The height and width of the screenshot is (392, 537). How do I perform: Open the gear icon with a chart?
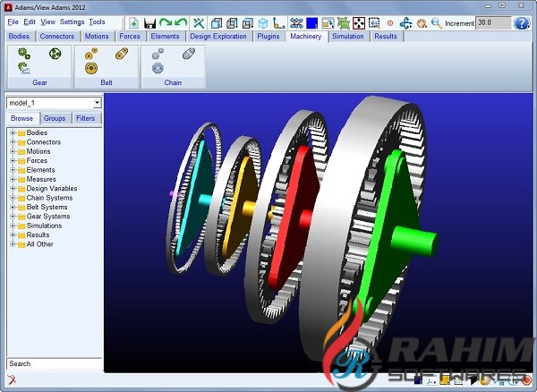24,68
